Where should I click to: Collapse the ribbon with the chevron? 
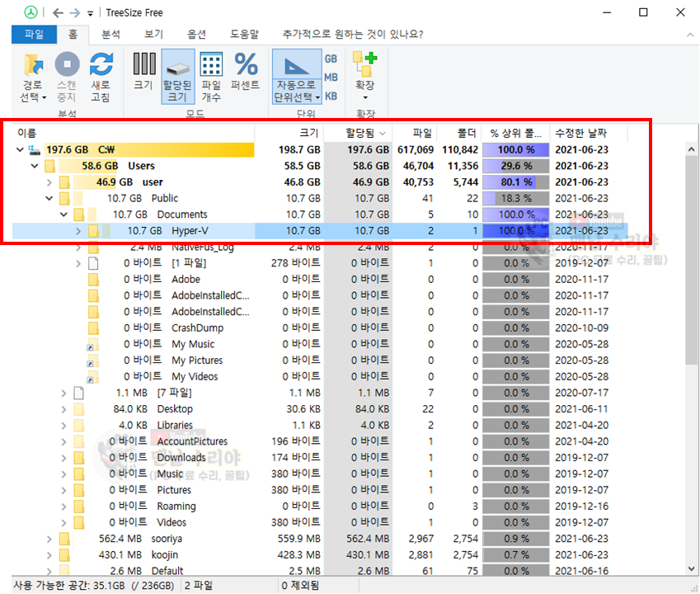click(x=690, y=35)
